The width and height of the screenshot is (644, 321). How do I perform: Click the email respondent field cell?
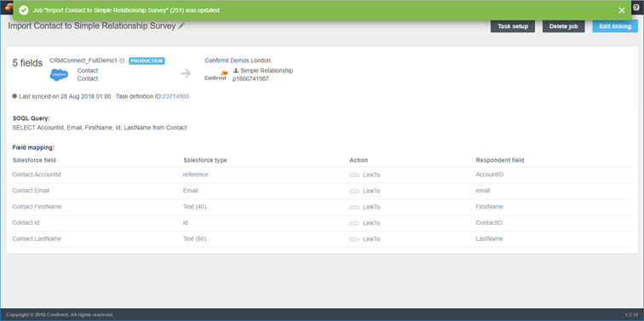point(483,191)
